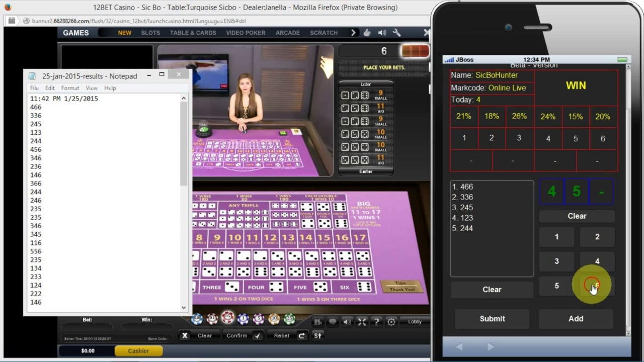Tap keypad number 2 in phone app
The height and width of the screenshot is (362, 644).
coord(597,237)
